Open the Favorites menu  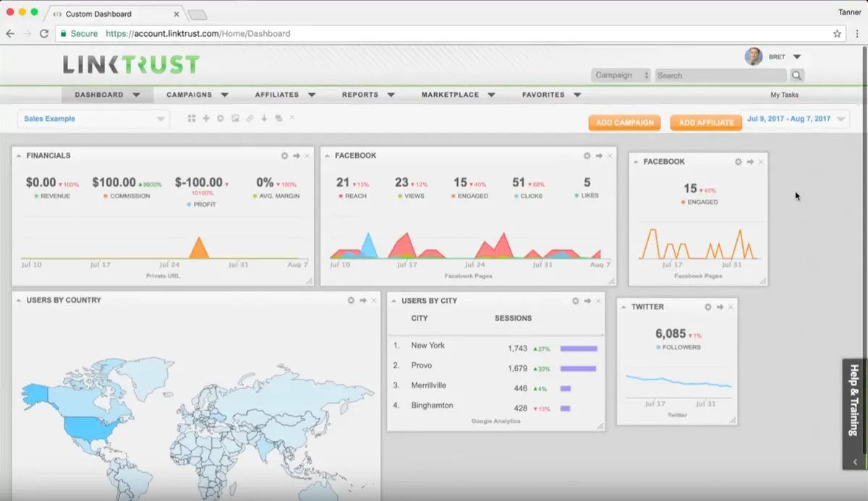tap(552, 95)
